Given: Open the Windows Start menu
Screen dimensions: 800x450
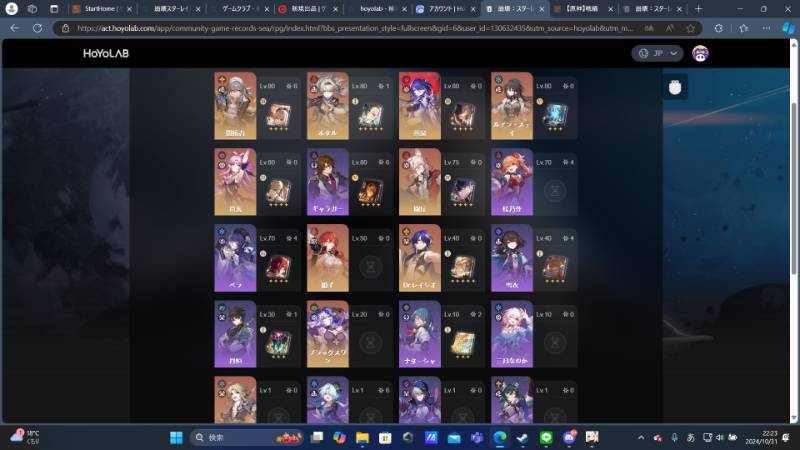Looking at the screenshot, I should 176,437.
